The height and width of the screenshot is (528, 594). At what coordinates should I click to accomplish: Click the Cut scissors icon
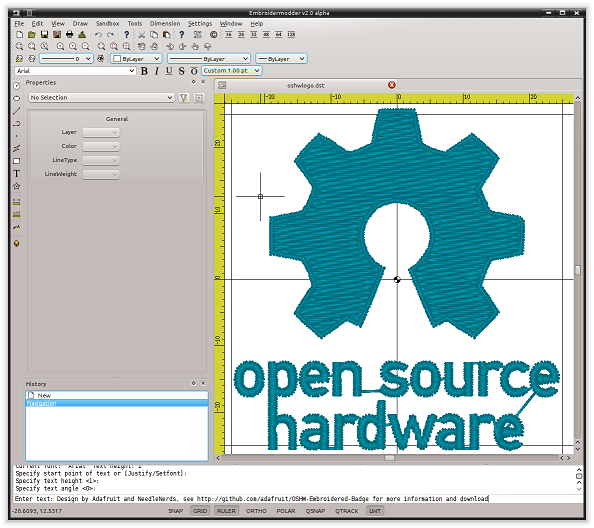click(x=141, y=34)
